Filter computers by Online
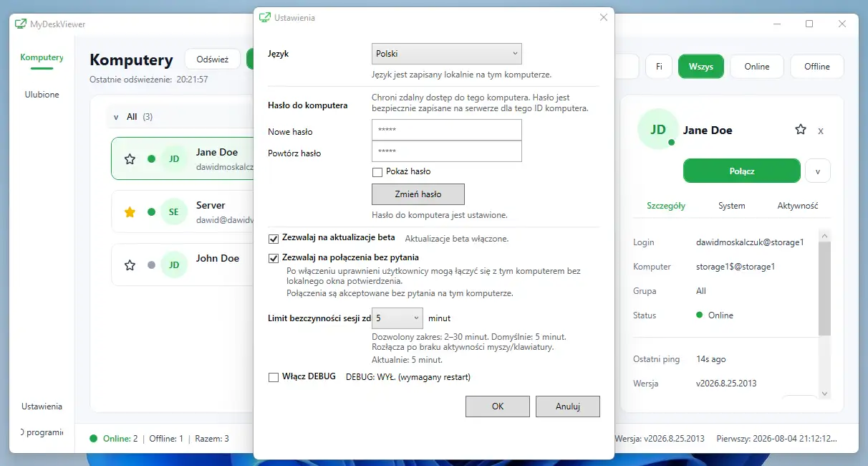Screen dimensions: 868x466 tap(757, 67)
